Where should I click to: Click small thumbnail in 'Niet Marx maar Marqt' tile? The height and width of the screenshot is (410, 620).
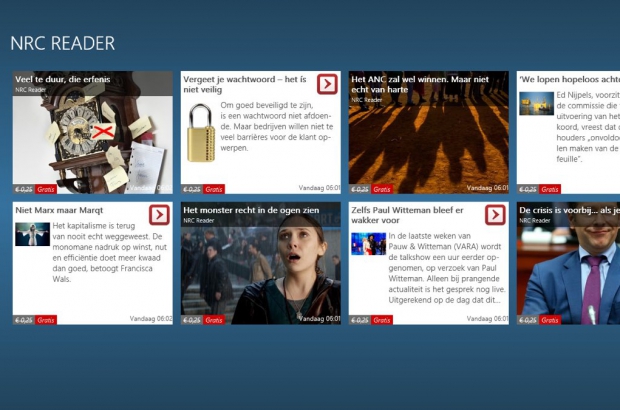click(32, 234)
